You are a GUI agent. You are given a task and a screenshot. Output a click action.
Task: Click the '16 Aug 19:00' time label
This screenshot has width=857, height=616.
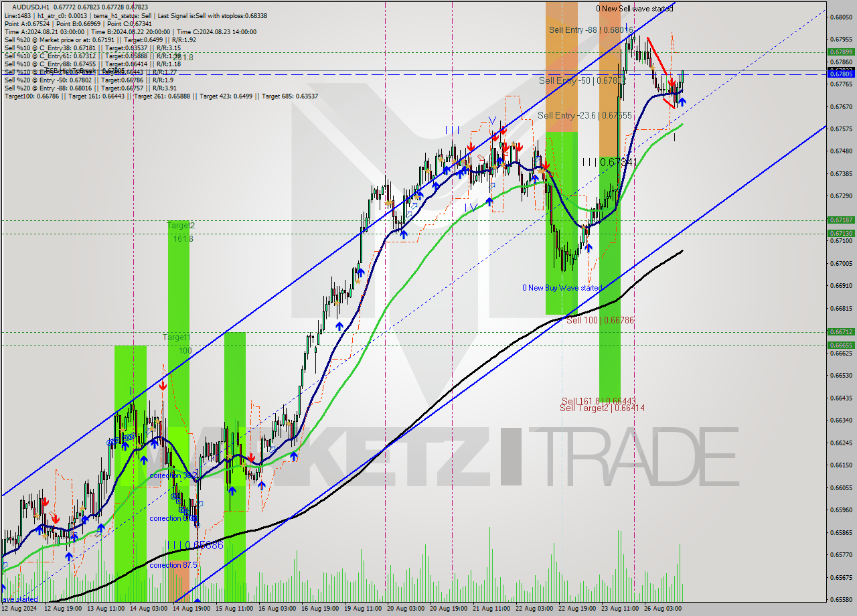321,609
